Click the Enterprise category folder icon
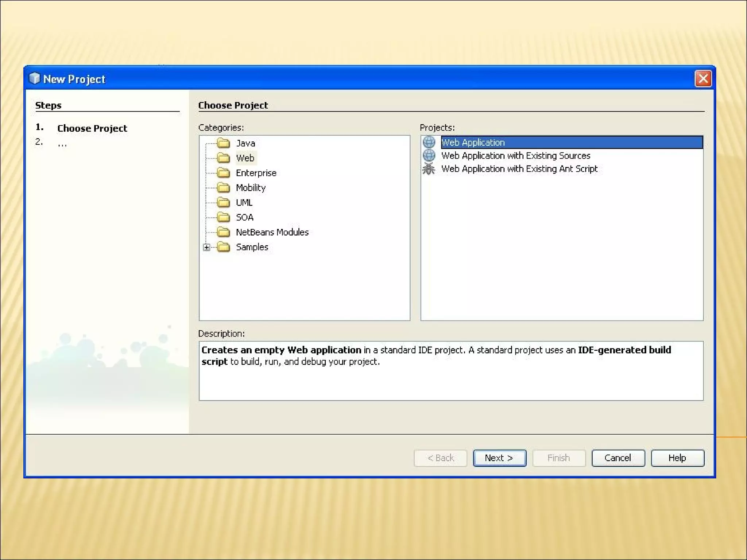Image resolution: width=747 pixels, height=560 pixels. tap(223, 172)
